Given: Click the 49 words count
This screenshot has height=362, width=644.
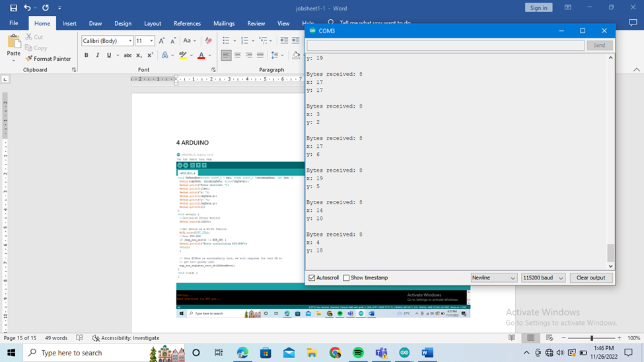Looking at the screenshot, I should pos(56,338).
